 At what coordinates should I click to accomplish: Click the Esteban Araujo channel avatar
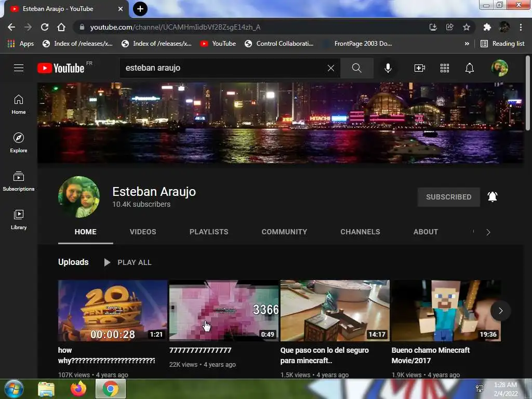tap(79, 197)
